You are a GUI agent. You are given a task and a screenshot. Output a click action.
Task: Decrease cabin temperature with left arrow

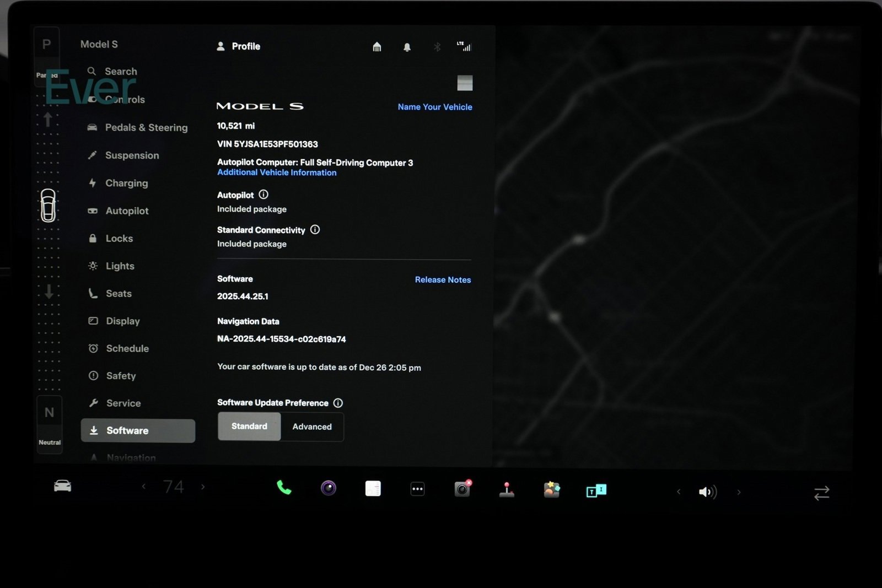click(144, 487)
